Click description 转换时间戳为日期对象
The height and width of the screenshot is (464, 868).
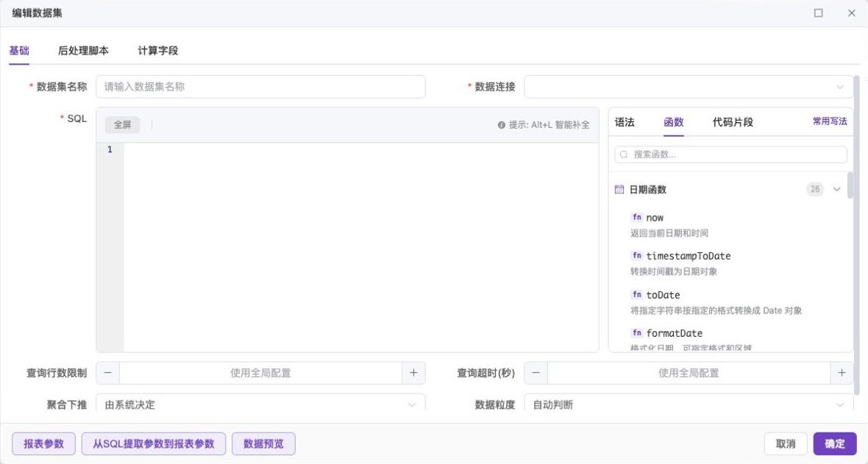(674, 271)
